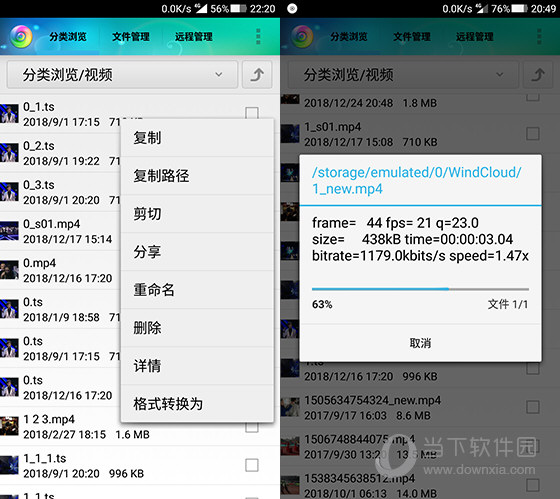Select file name 0.mp4

coord(40,263)
